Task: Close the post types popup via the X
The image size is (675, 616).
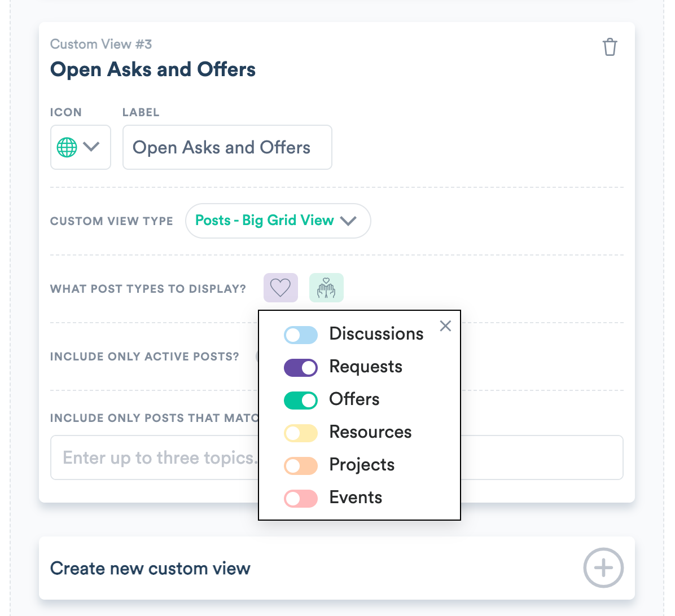Action: click(445, 325)
